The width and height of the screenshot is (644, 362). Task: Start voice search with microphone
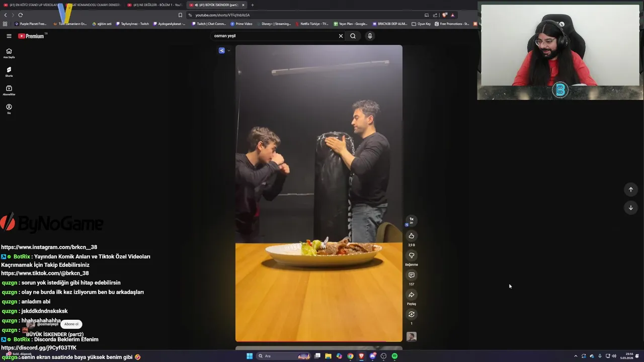[370, 36]
